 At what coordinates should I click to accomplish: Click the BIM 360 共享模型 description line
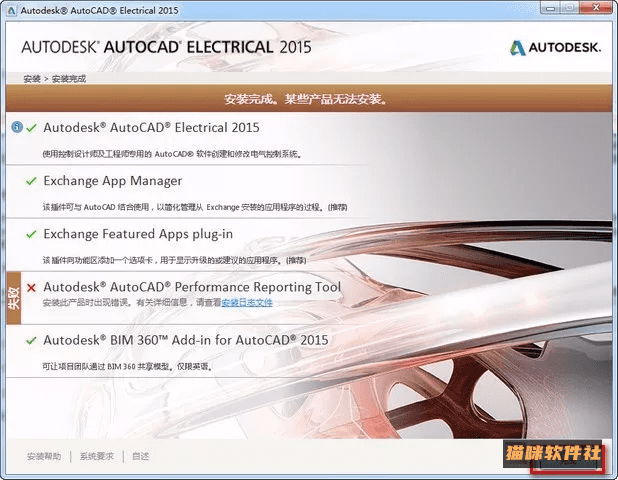[128, 367]
